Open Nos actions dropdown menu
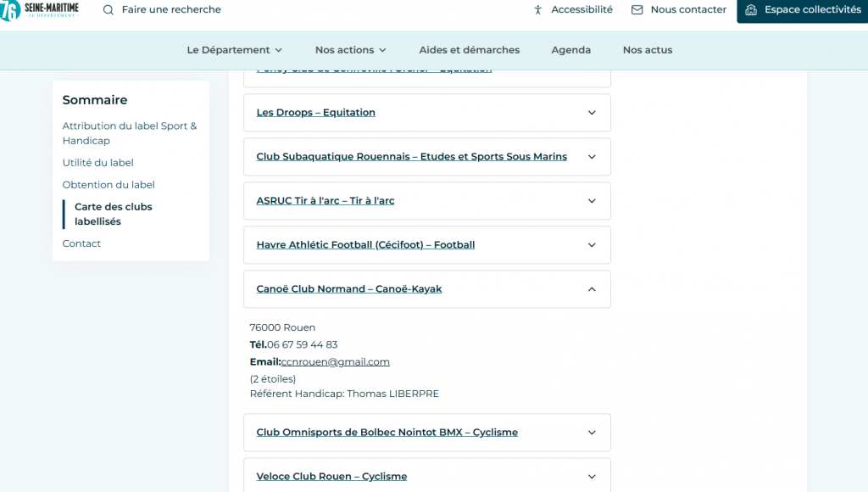 click(350, 50)
